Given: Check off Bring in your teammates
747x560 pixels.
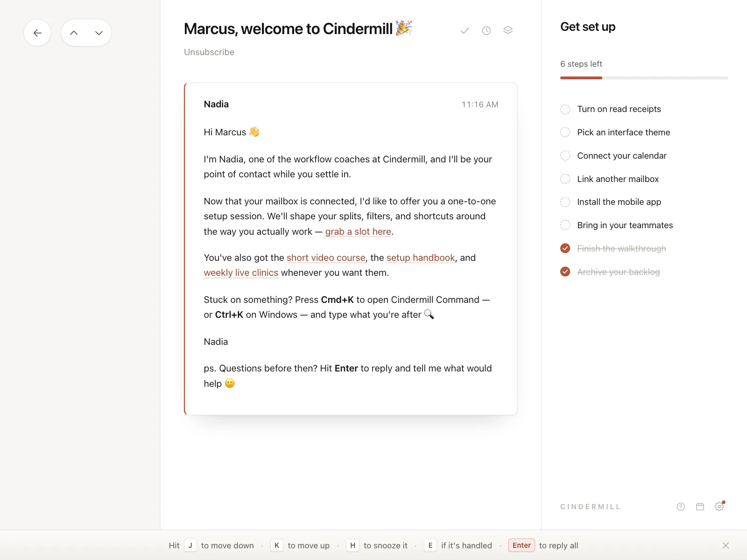Looking at the screenshot, I should (x=565, y=225).
